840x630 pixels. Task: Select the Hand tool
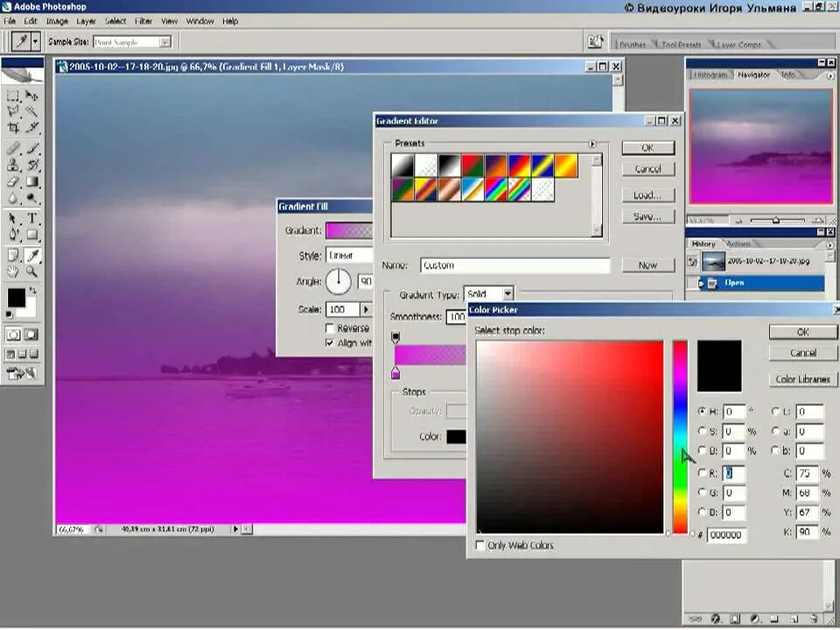(x=13, y=272)
